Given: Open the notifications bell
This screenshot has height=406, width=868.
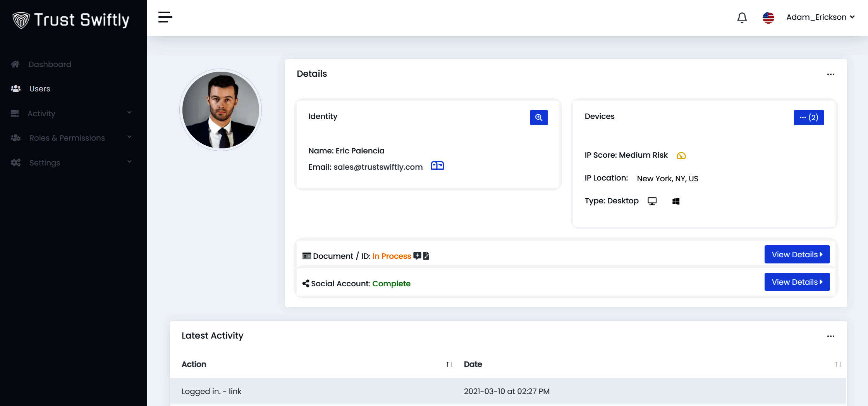Looking at the screenshot, I should point(742,17).
